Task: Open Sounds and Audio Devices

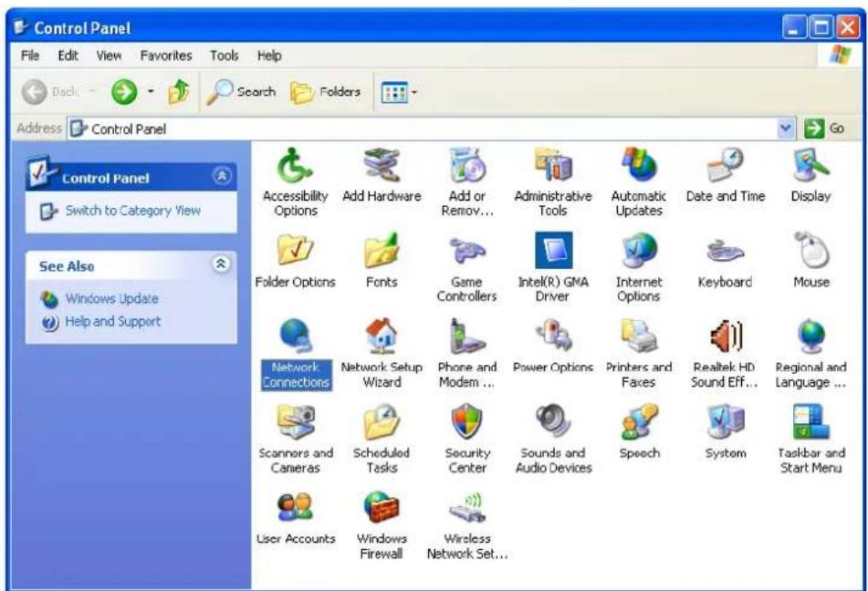Action: [x=553, y=440]
